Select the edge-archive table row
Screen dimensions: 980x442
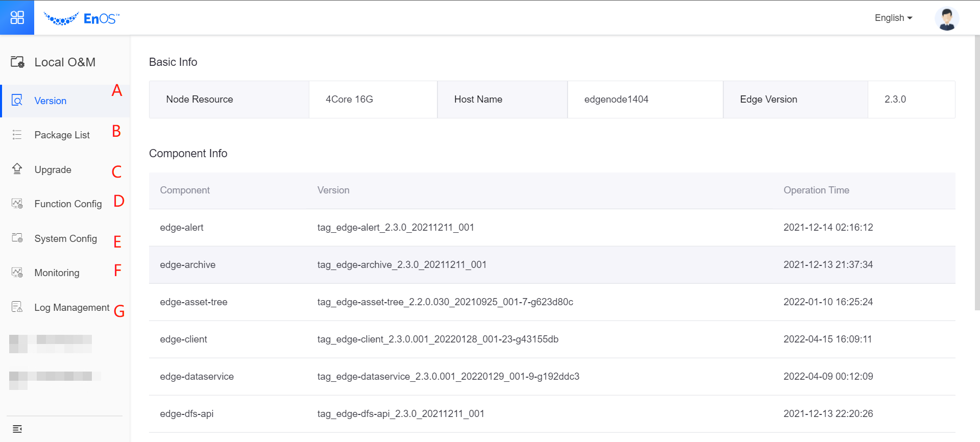tap(551, 265)
